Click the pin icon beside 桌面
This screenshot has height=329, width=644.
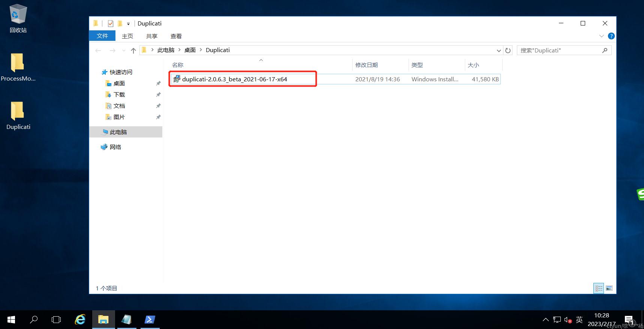click(x=158, y=83)
